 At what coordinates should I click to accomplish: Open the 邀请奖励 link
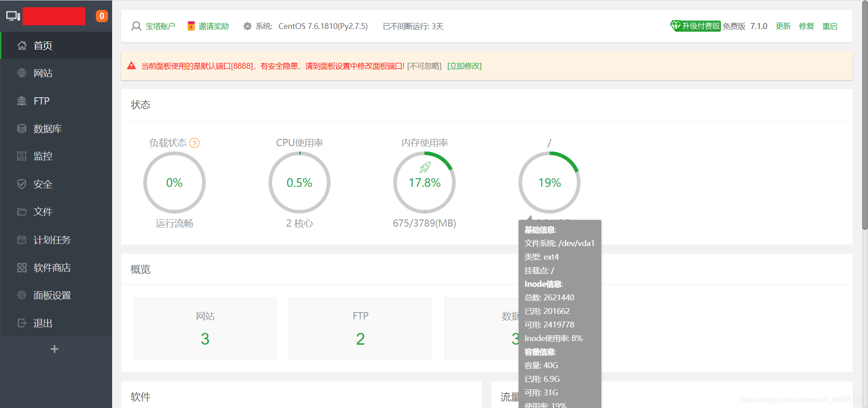(213, 26)
